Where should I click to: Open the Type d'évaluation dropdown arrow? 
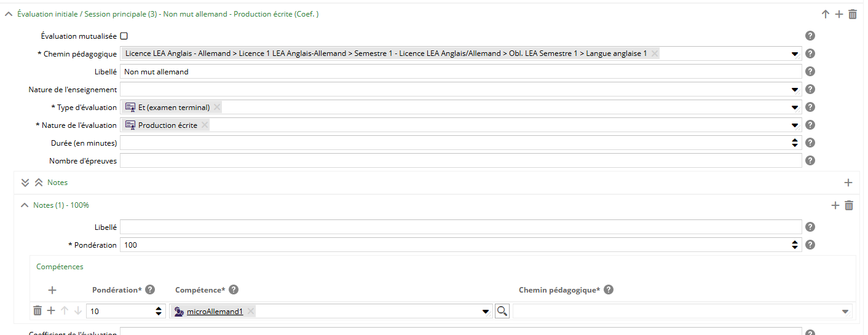795,108
